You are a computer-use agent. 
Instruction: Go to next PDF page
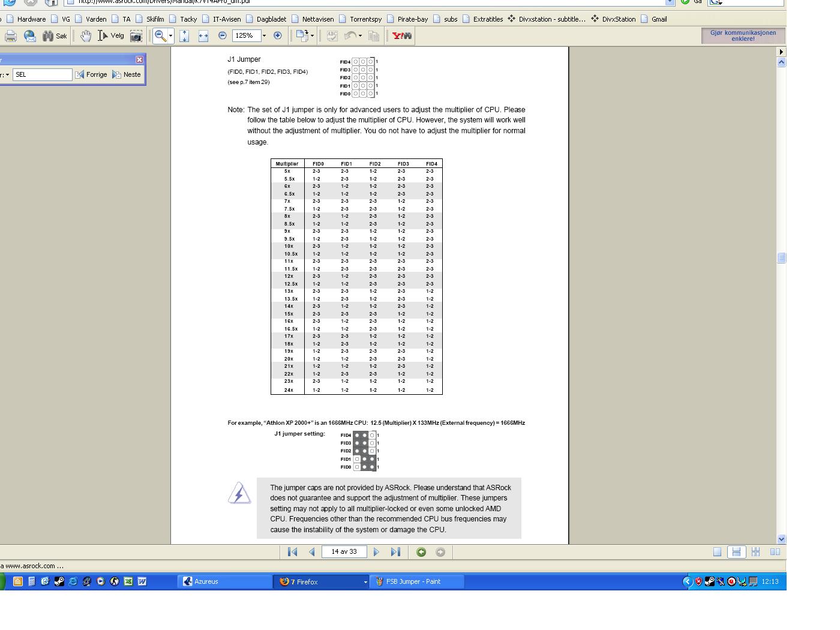coord(376,552)
